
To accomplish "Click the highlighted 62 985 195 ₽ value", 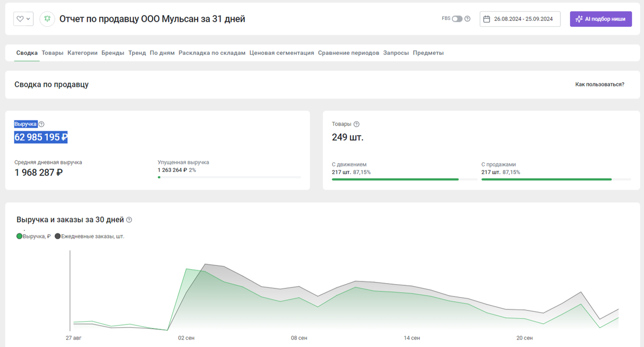I will click(x=41, y=138).
